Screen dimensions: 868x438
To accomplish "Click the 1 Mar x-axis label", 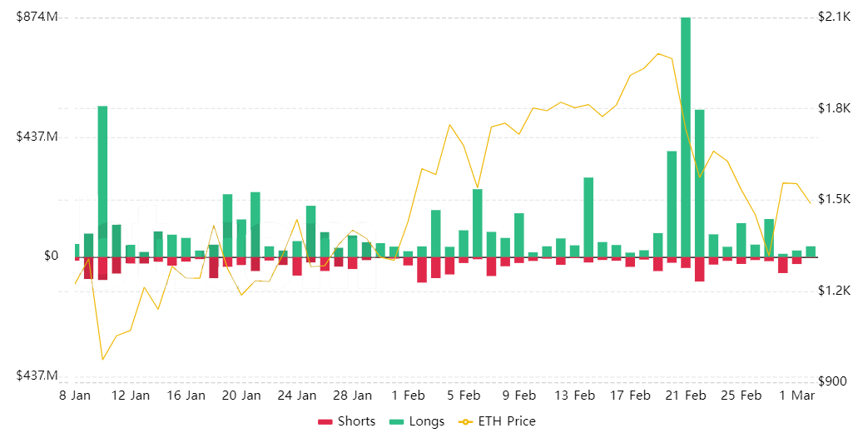I will 798,396.
